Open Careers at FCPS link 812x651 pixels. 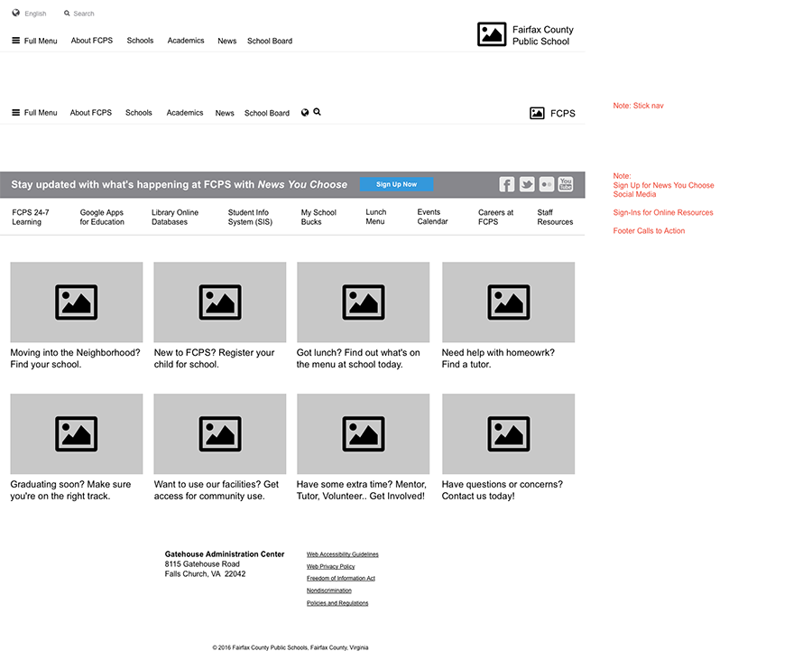tap(495, 218)
